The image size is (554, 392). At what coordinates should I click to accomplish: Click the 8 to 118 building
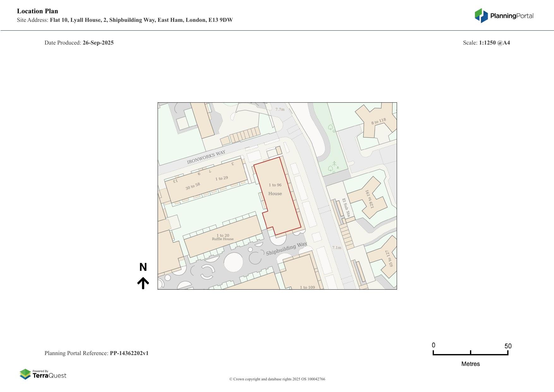coord(378,121)
